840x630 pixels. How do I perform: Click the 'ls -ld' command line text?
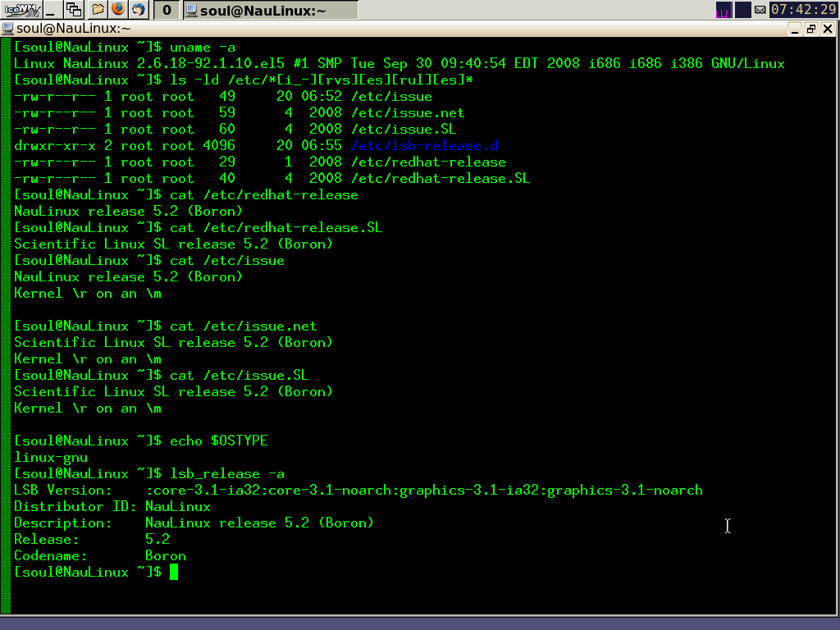(322, 80)
